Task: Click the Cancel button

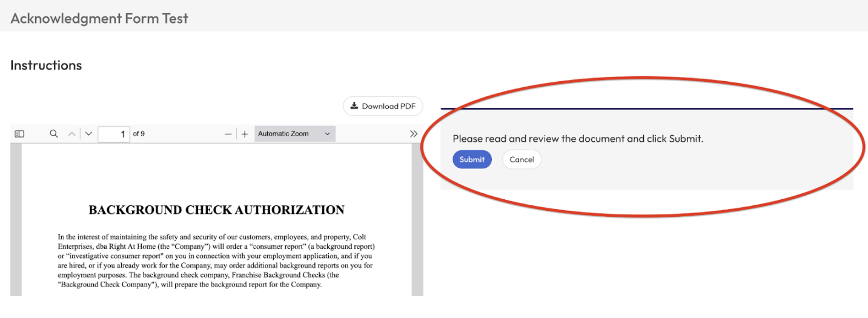Action: (x=522, y=159)
